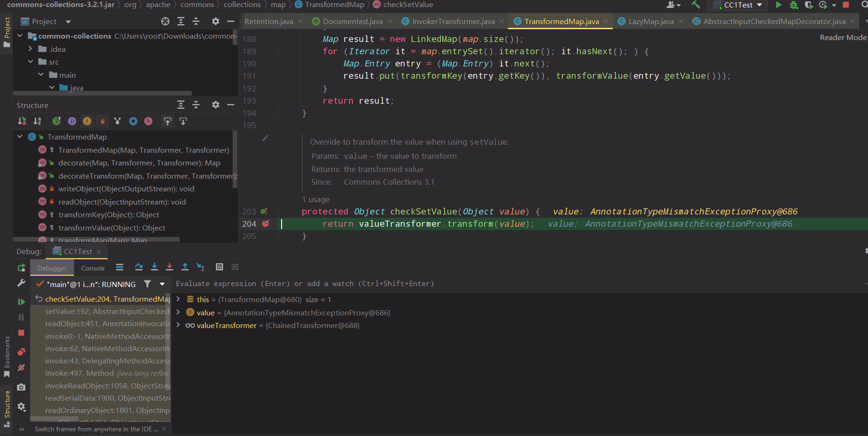Click the Build project hammer icon
Image resolution: width=868 pixels, height=436 pixels.
click(696, 5)
